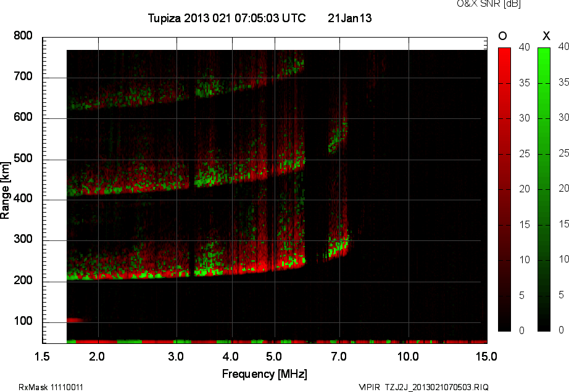Click the 40 value on O colorbar
Image resolution: width=569 pixels, height=392 pixels.
[x=525, y=47]
